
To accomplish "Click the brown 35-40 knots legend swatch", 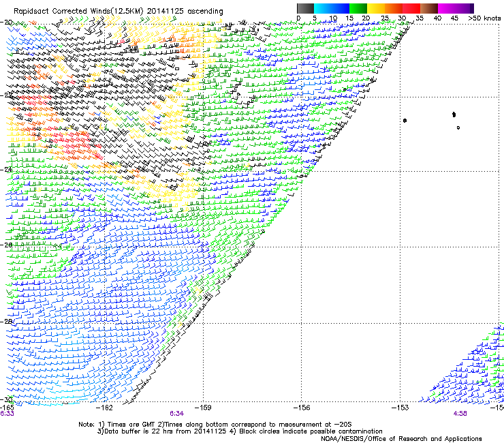I will (x=429, y=8).
